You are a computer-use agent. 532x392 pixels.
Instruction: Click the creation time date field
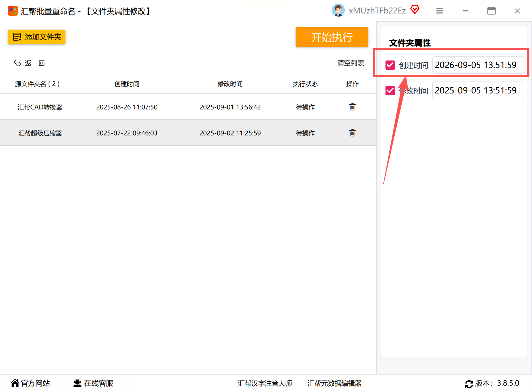(477, 65)
